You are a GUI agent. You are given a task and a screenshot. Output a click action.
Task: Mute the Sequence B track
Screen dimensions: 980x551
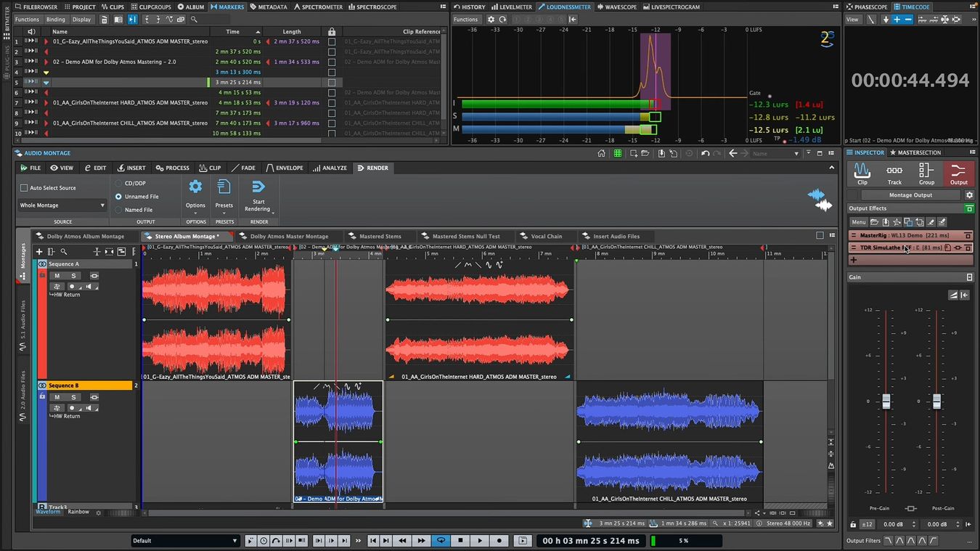56,397
